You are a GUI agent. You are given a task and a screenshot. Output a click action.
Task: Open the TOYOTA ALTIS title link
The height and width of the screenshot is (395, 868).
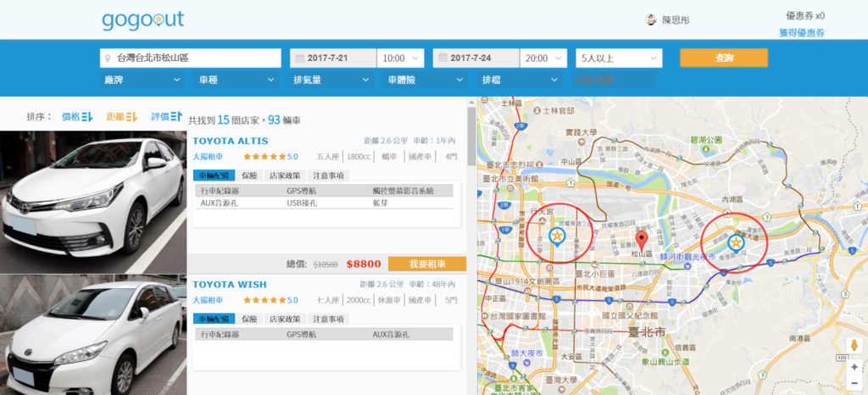pyautogui.click(x=231, y=141)
